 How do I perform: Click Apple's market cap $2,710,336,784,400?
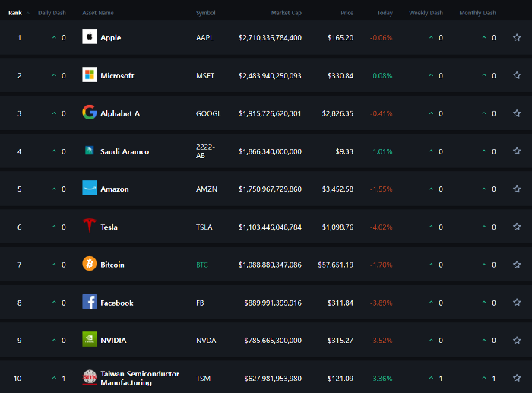point(270,38)
